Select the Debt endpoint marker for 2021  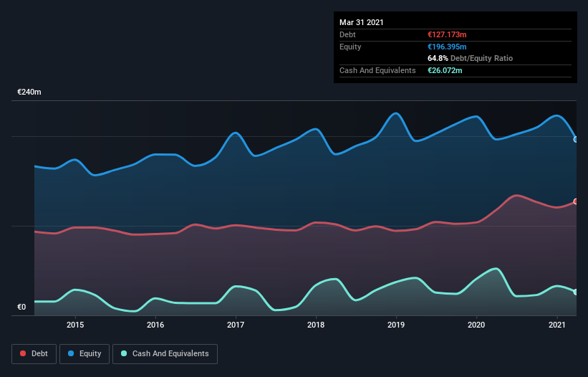576,201
